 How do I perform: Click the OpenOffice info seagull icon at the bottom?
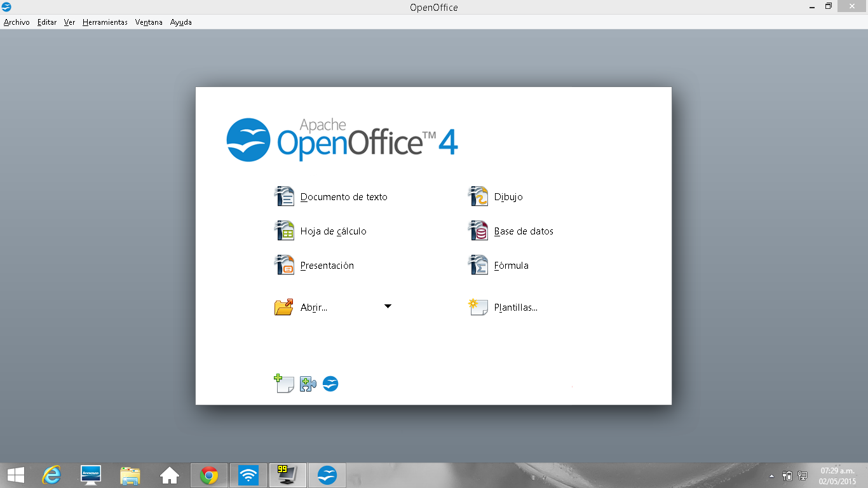coord(330,384)
